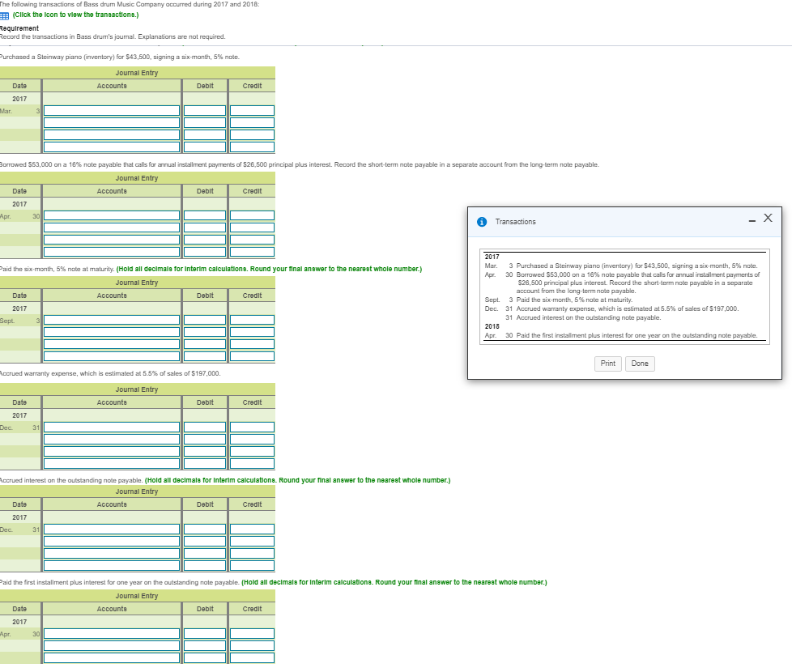Select first account field for Mar. 3 entry
Image resolution: width=792 pixels, height=672 pixels.
tap(112, 111)
